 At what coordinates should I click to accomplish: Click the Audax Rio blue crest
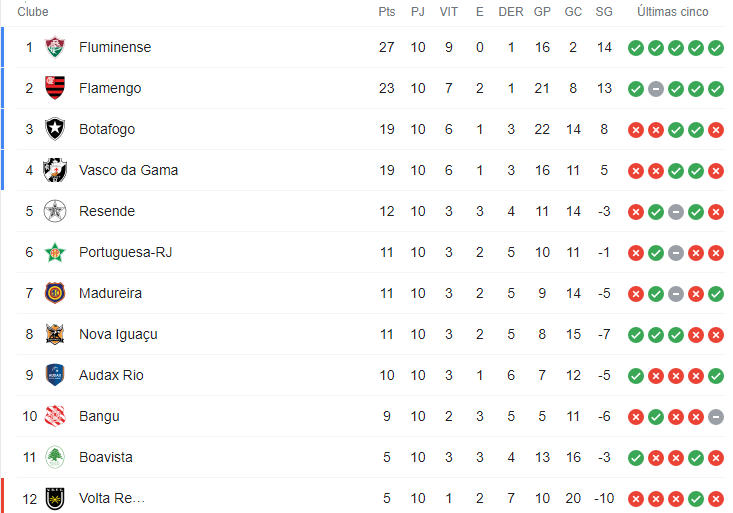(x=55, y=375)
